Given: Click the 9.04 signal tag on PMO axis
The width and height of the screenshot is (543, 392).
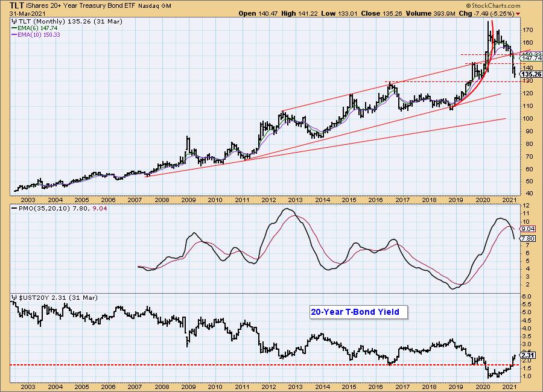Looking at the screenshot, I should pyautogui.click(x=528, y=229).
